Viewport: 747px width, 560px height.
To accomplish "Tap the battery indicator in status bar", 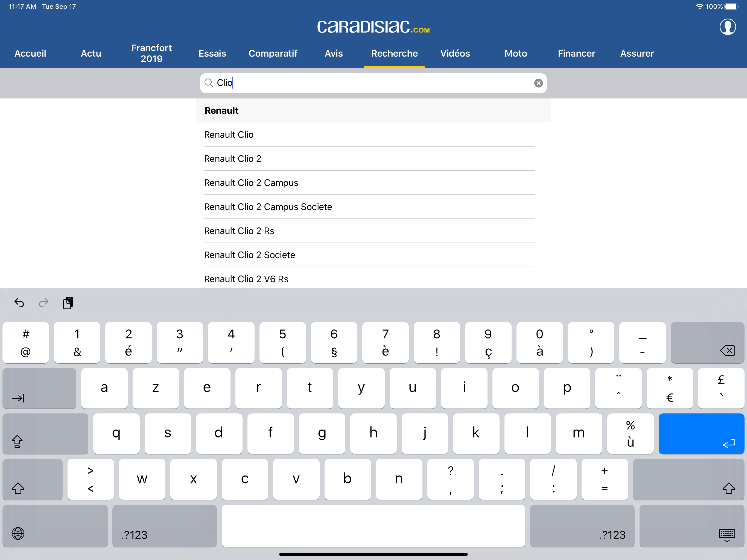I will click(x=731, y=6).
